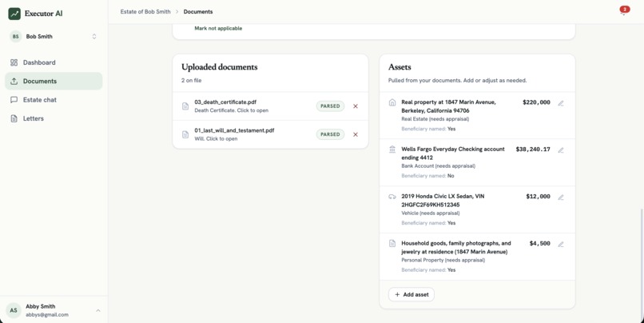Viewport: 644px width, 323px height.
Task: Click 'Personal Property (needs appraisal)' text
Action: 443,260
